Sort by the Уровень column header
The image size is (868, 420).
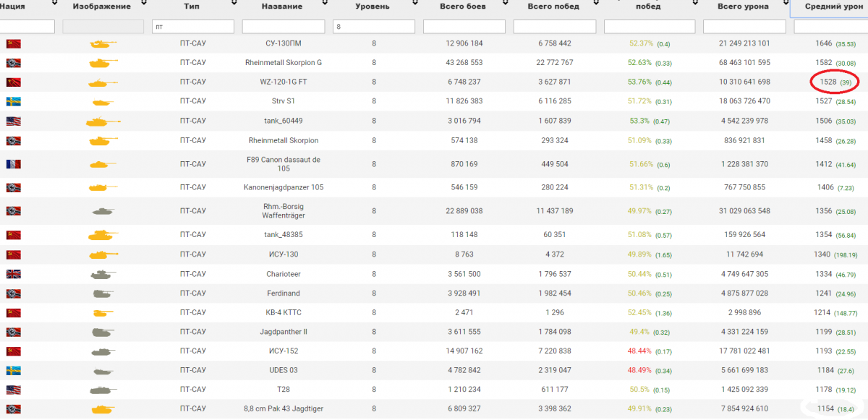[x=373, y=7]
